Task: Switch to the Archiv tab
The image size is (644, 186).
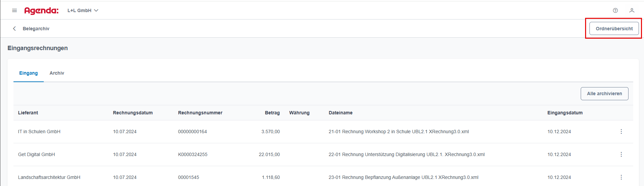Action: click(57, 73)
